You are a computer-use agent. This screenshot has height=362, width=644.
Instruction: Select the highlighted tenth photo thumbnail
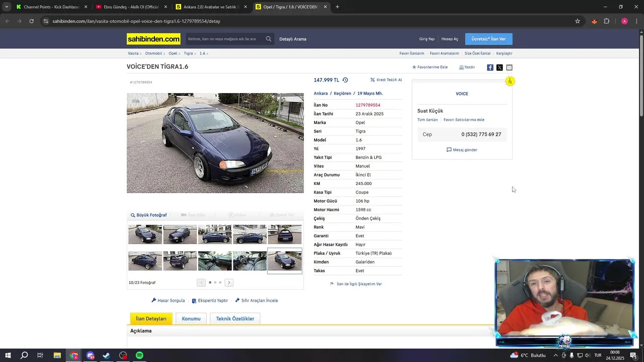[x=284, y=261]
